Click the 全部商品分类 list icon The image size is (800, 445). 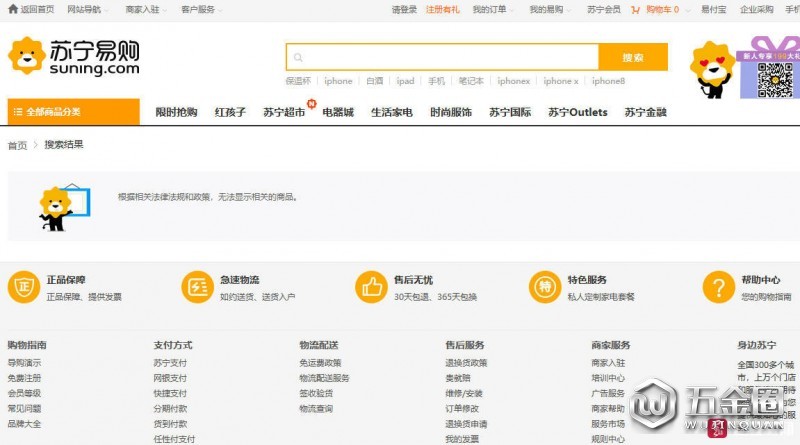pyautogui.click(x=17, y=112)
